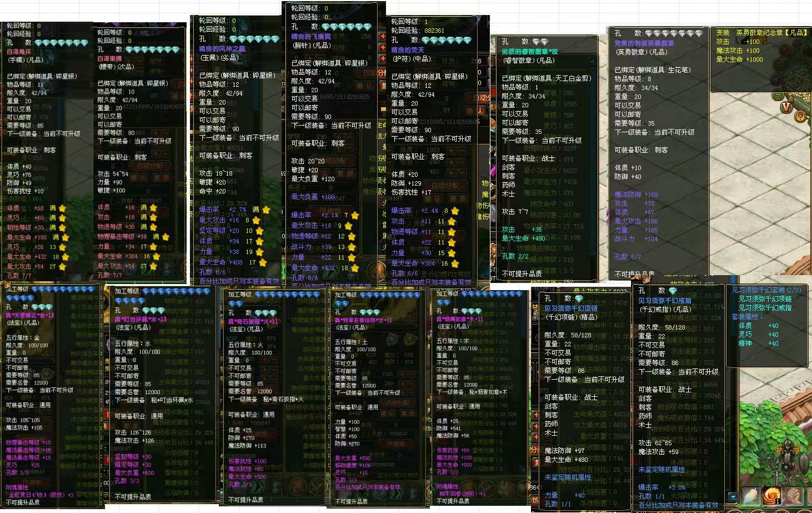The height and width of the screenshot is (513, 812).
Task: Select the 五行属性: 金 line
Action: (22, 337)
